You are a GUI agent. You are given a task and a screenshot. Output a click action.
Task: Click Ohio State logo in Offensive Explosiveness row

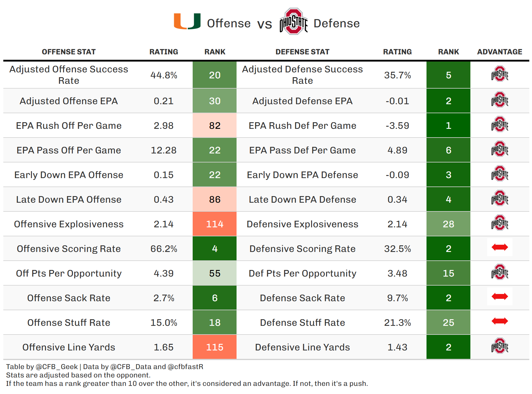[500, 223]
